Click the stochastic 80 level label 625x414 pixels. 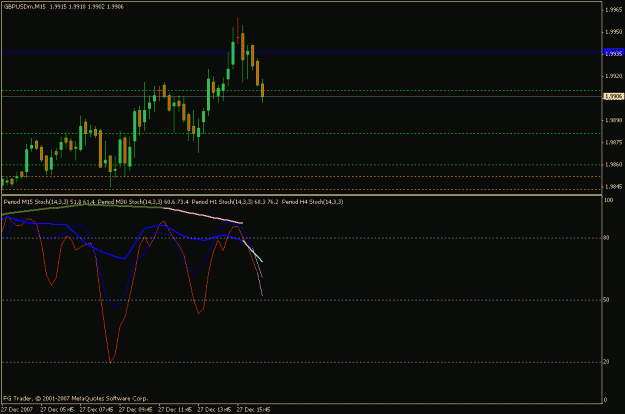click(606, 238)
